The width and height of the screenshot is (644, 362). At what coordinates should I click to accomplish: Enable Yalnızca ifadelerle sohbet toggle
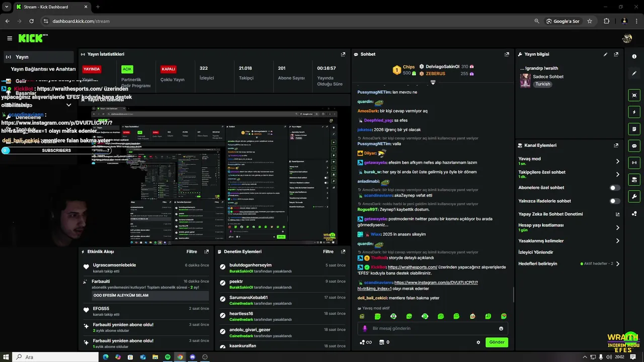click(614, 201)
